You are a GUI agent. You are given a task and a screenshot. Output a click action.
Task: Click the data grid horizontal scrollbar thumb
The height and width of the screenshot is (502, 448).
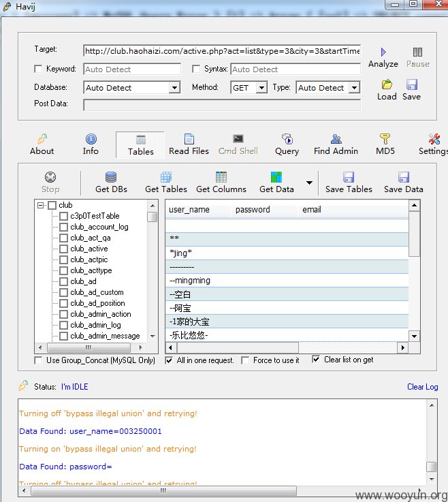point(238,347)
